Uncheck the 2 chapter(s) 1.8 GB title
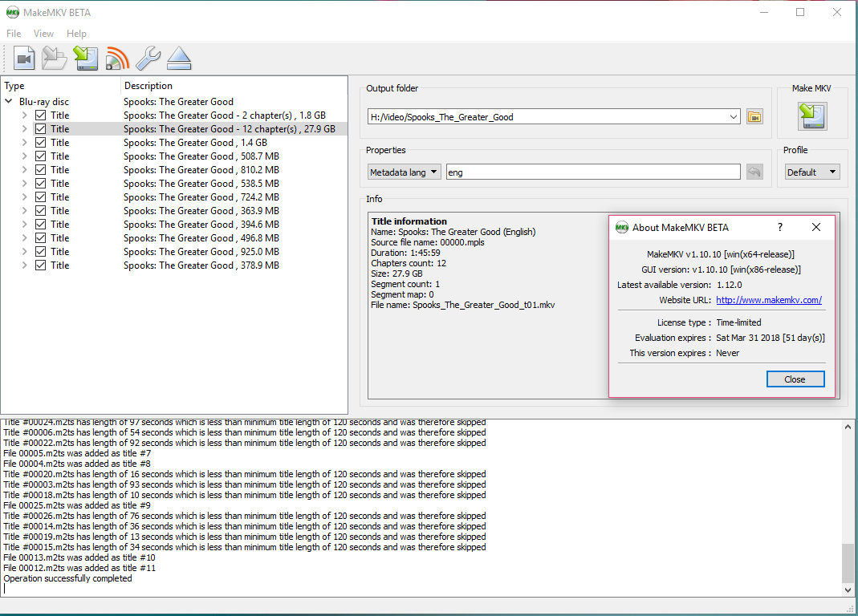Screen dimensions: 858x616 40,115
